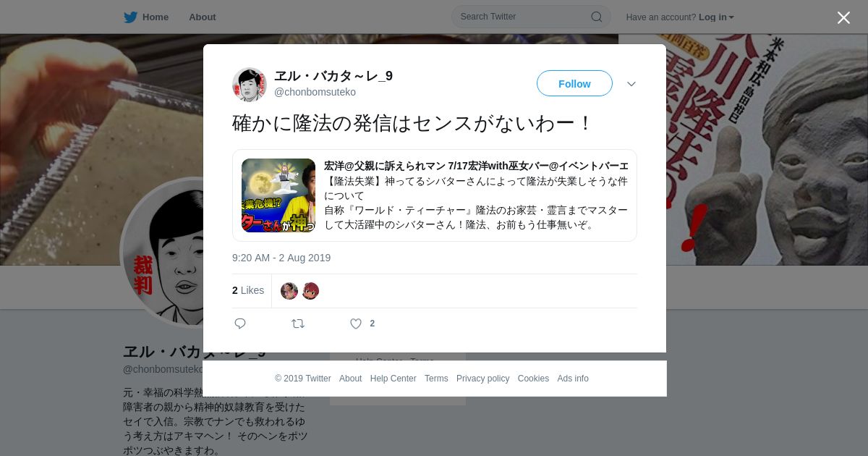This screenshot has width=868, height=456.
Task: Open the tweet author's avatar
Action: (x=250, y=85)
